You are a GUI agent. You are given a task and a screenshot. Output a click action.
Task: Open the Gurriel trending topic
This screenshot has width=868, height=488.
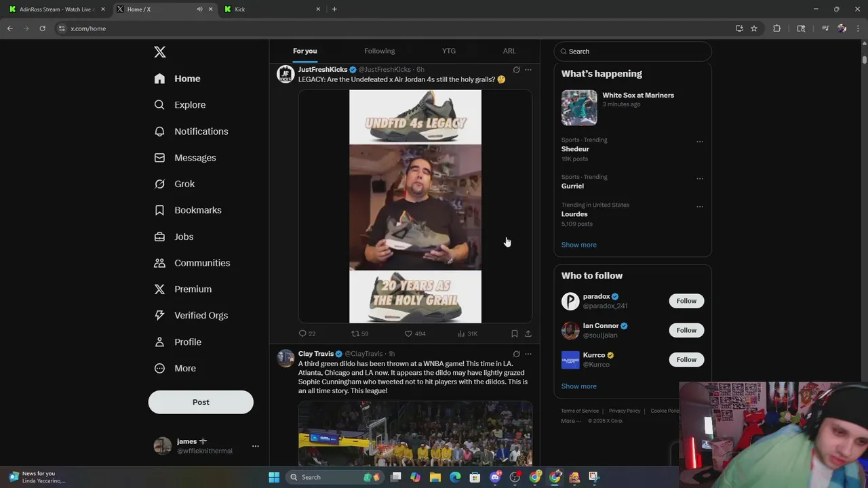[572, 186]
